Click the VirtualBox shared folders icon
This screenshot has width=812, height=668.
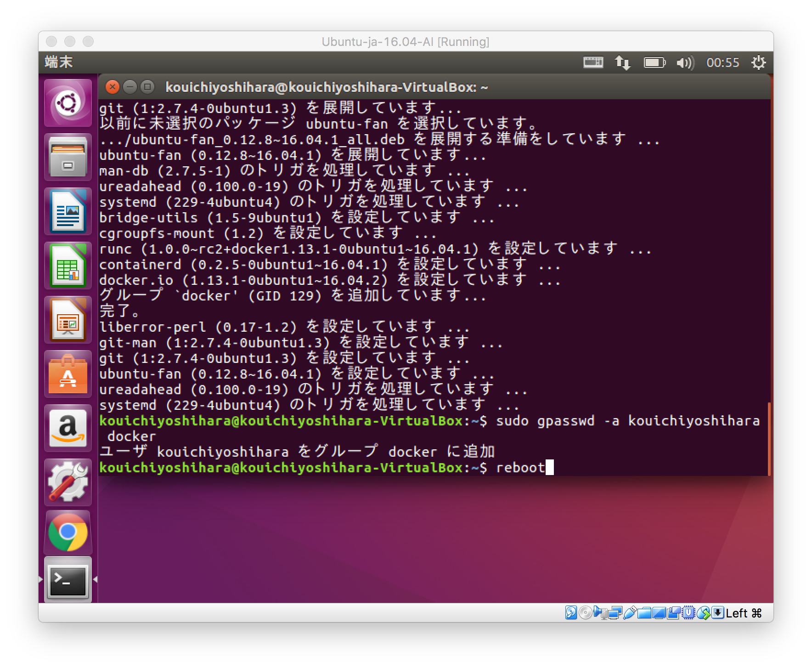644,613
